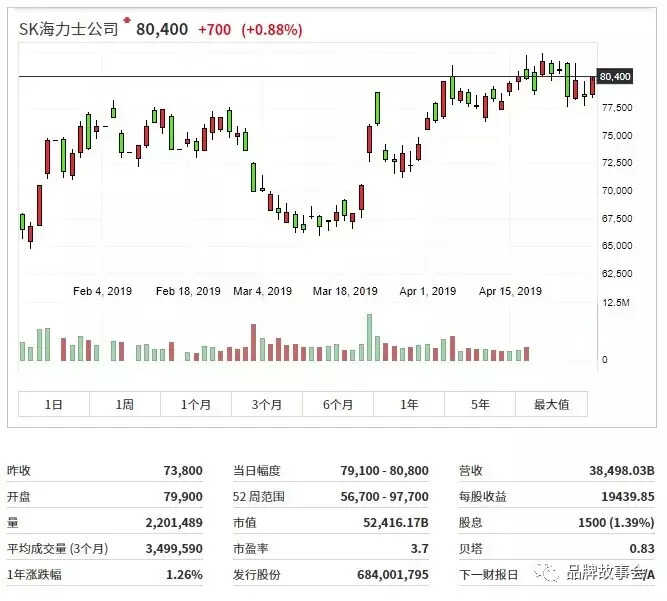
Task: Click the 每股收益 value 19439.85
Action: 628,496
